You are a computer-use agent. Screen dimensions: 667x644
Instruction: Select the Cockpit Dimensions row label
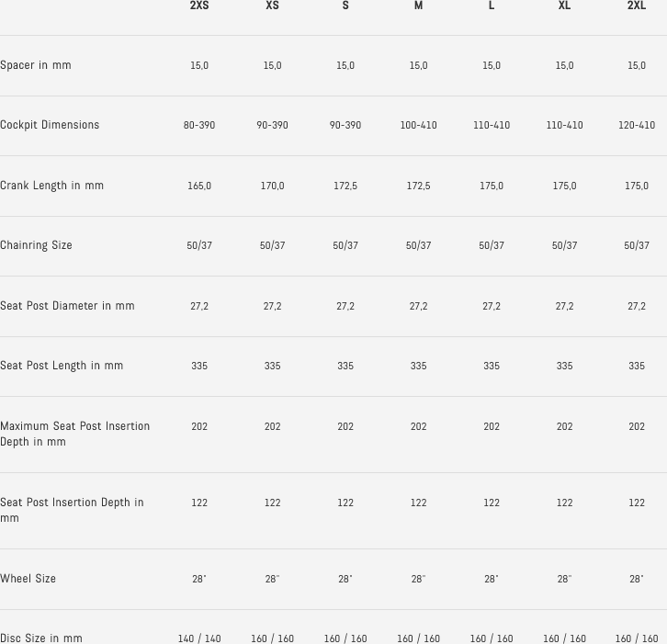(x=50, y=125)
